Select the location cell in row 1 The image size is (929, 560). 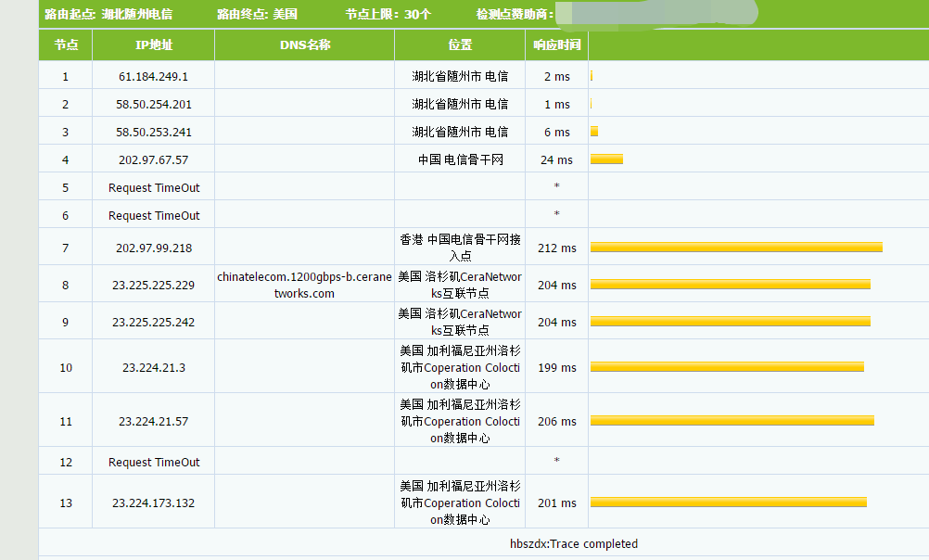[460, 76]
